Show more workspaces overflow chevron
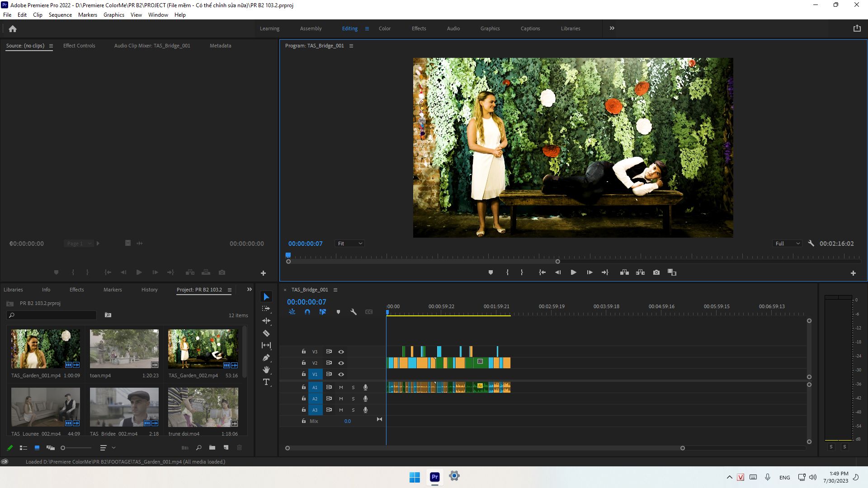Viewport: 868px width, 488px height. tap(612, 28)
